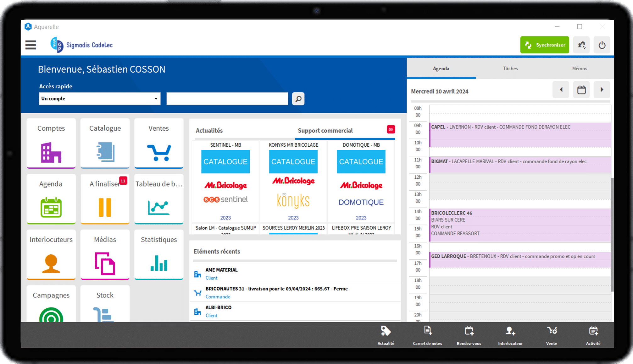Click the Sigmadis Cadelec logo

[x=81, y=45]
